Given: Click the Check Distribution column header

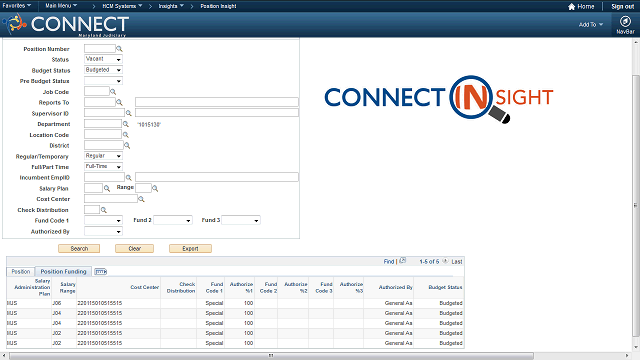Looking at the screenshot, I should tap(181, 287).
